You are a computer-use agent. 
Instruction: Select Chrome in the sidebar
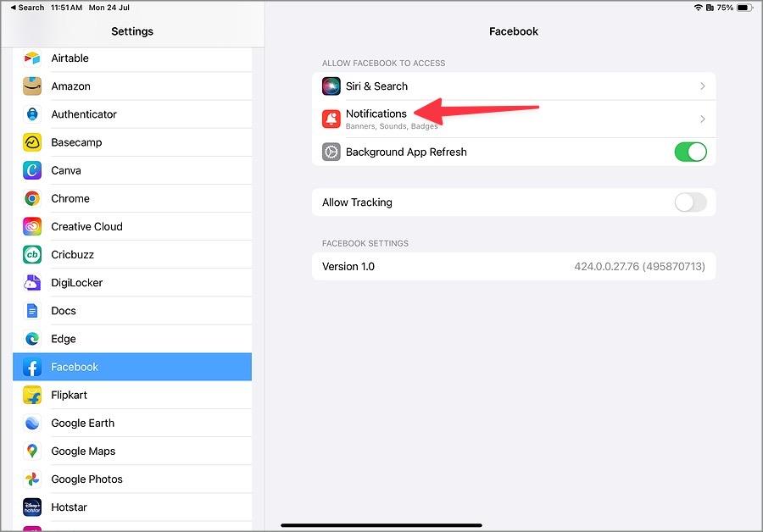[132, 198]
